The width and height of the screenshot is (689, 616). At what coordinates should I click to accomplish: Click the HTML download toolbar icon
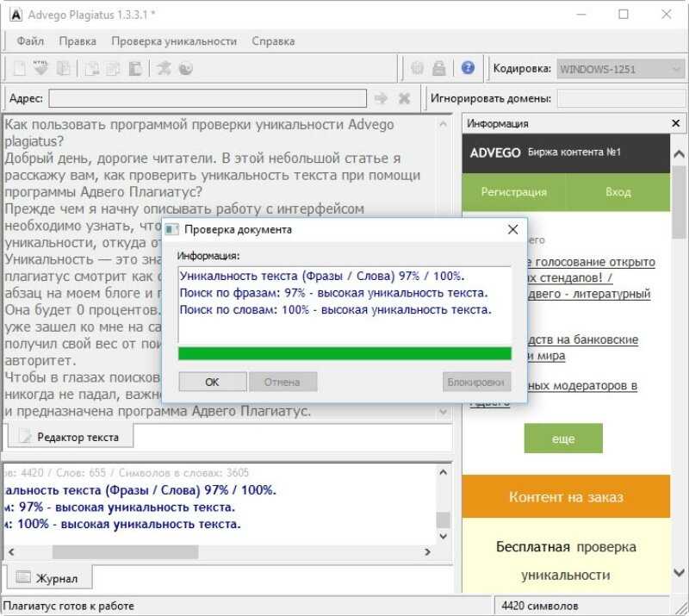click(x=40, y=68)
